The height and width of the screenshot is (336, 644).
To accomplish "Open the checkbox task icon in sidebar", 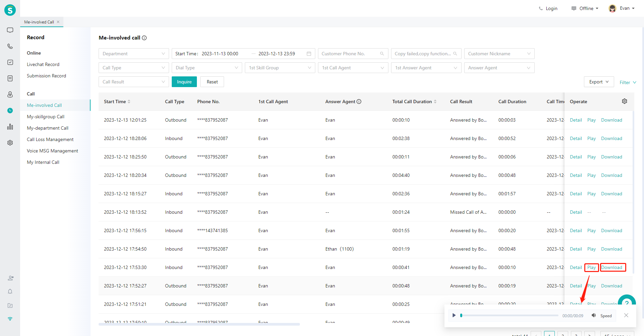I will point(10,62).
